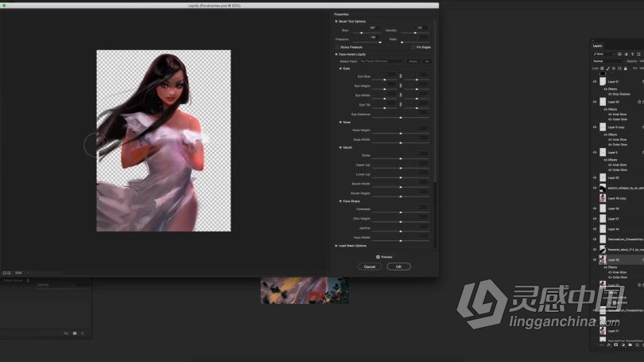Click the Nose Height slider
The width and height of the screenshot is (644, 362).
click(x=401, y=133)
